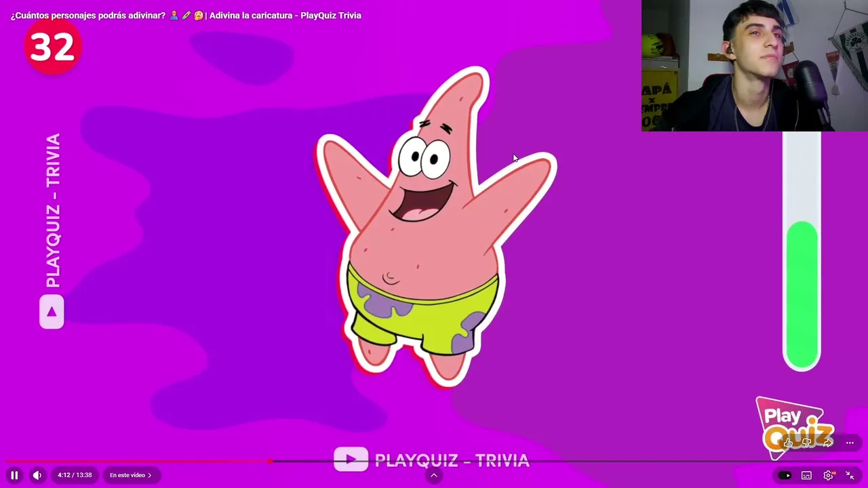Pause the video playback
This screenshot has height=488, width=868.
coord(14,475)
